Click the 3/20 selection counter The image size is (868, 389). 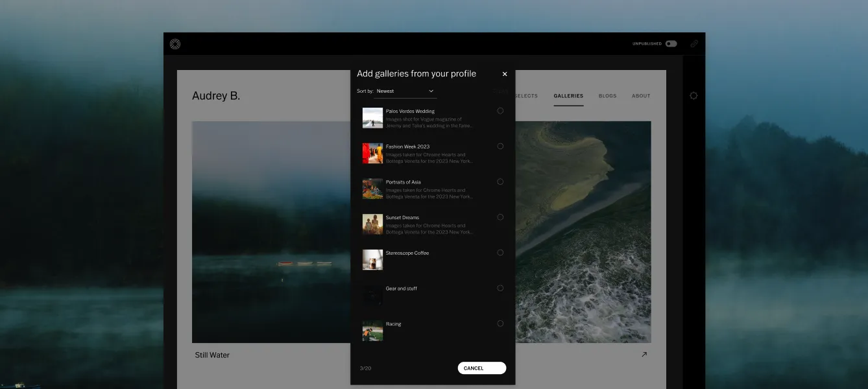pyautogui.click(x=365, y=368)
